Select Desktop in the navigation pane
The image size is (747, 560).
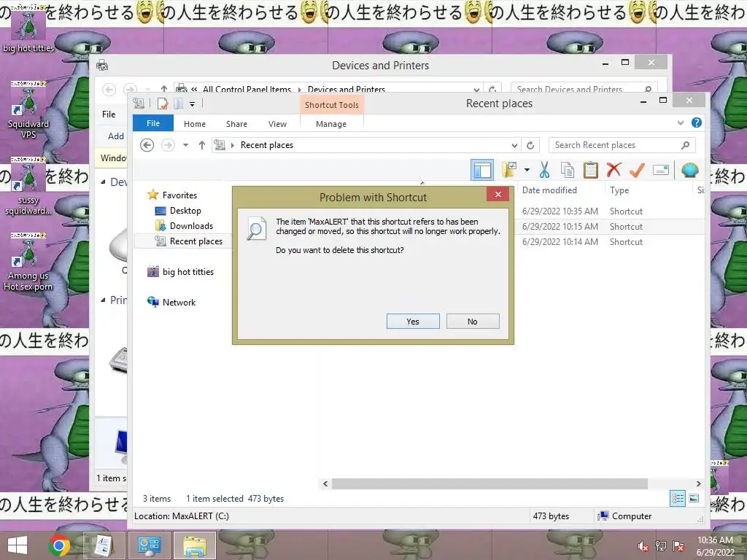coord(185,211)
